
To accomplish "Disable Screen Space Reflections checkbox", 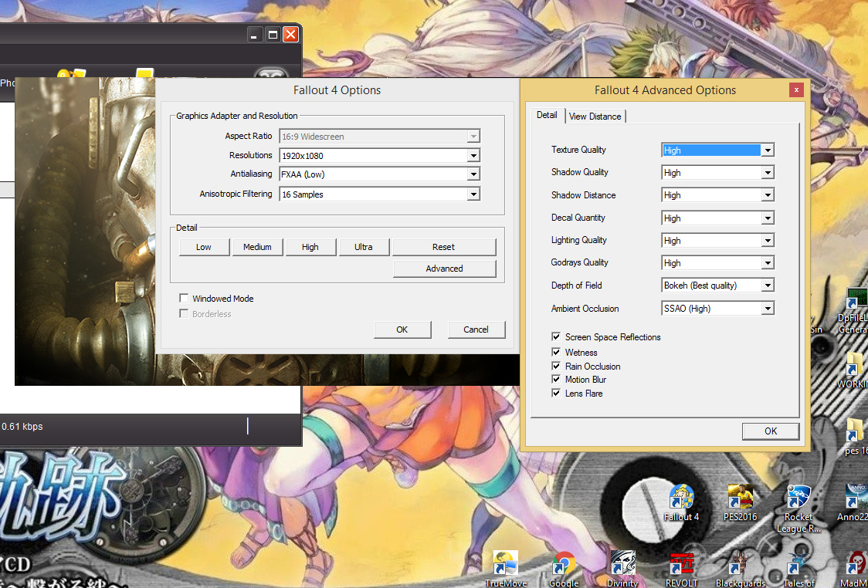I will [x=556, y=337].
